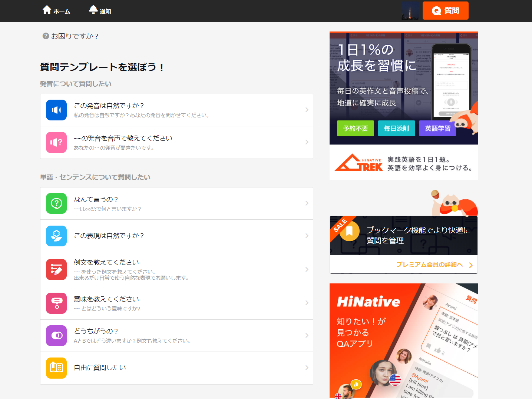Click the purple 英語学習 tag

click(x=437, y=128)
